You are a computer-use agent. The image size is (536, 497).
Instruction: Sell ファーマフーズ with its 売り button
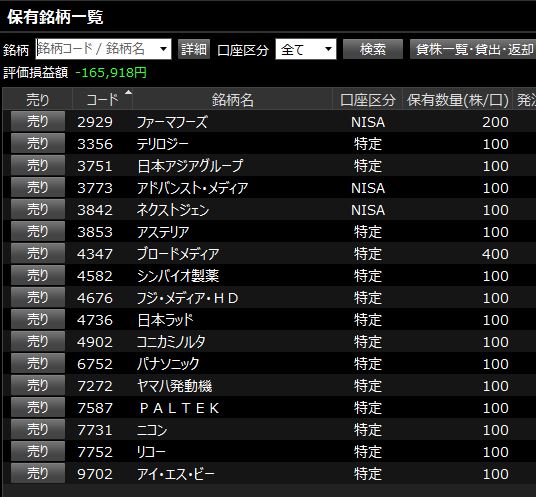(x=38, y=121)
